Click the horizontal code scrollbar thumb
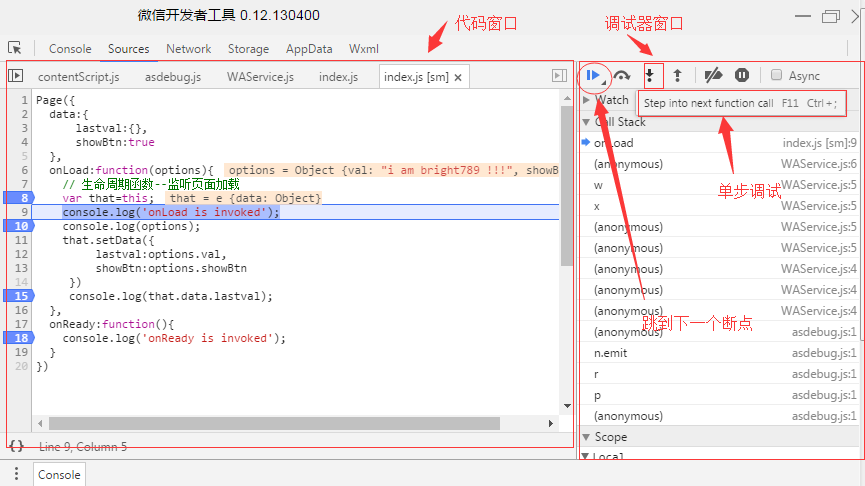865x486 pixels. tap(274, 424)
